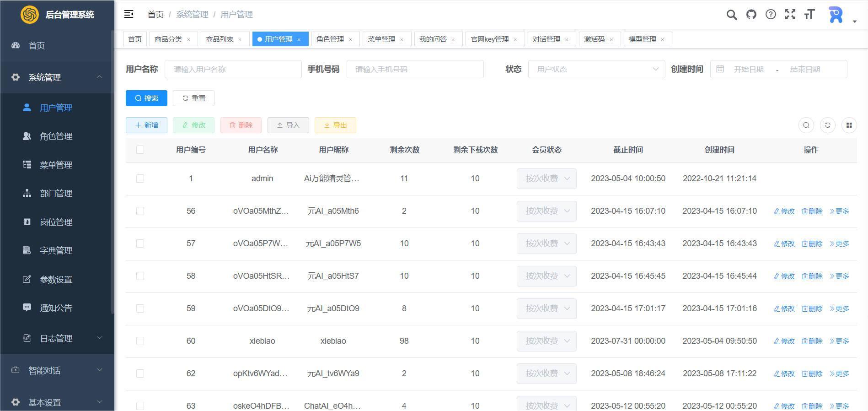Open user 56 会员状态 dropdown
The height and width of the screenshot is (411, 868).
(x=547, y=211)
